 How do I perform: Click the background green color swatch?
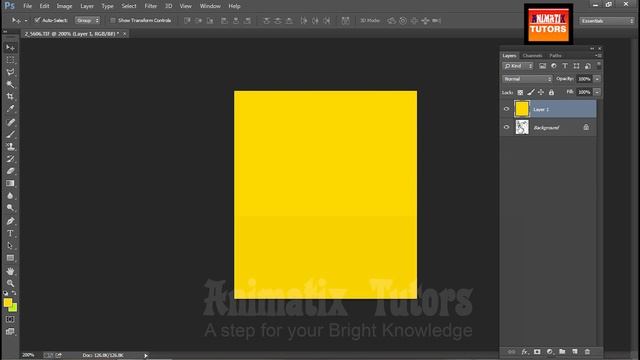(x=14, y=309)
